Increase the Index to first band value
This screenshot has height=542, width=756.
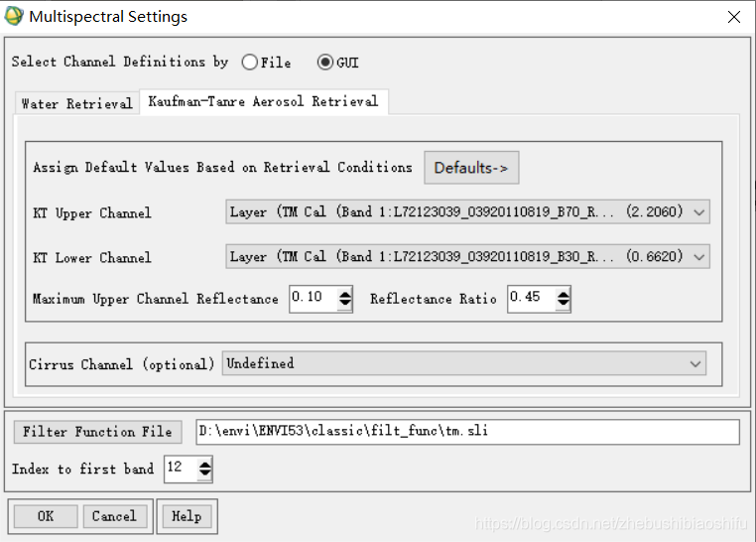[x=205, y=464]
